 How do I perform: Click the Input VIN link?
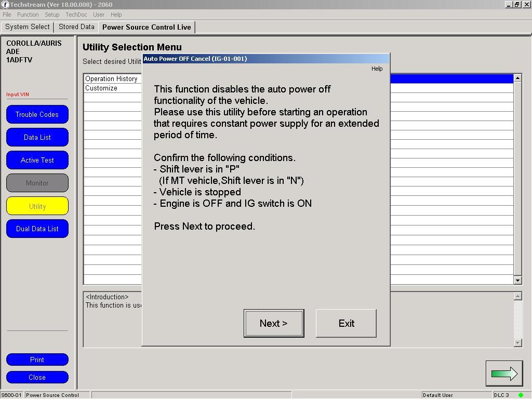(18, 95)
